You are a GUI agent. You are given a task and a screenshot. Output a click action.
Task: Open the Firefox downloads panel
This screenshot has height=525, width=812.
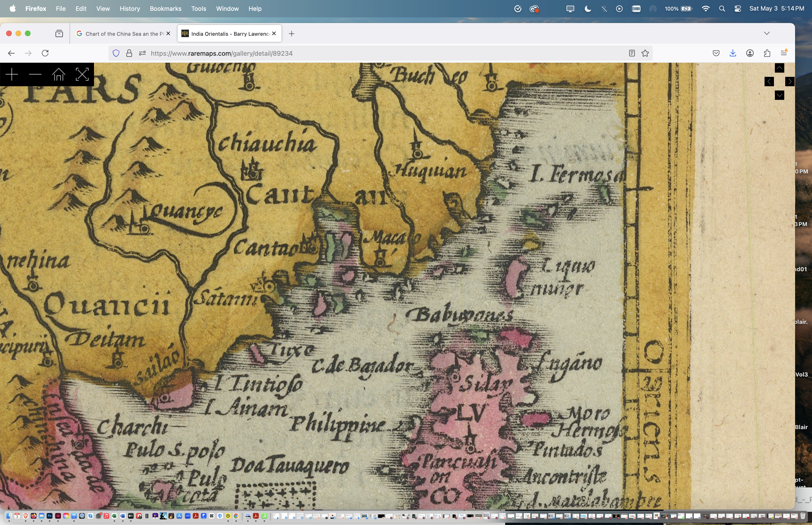click(x=733, y=53)
